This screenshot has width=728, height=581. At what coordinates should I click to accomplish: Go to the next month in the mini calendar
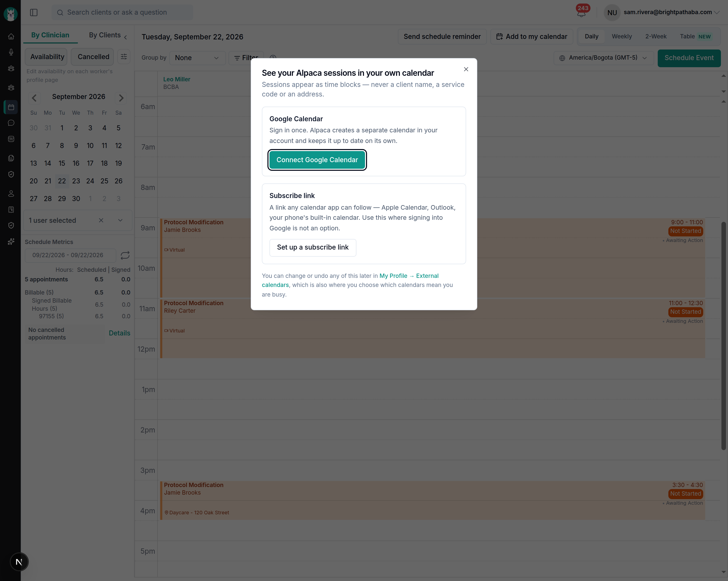point(121,98)
